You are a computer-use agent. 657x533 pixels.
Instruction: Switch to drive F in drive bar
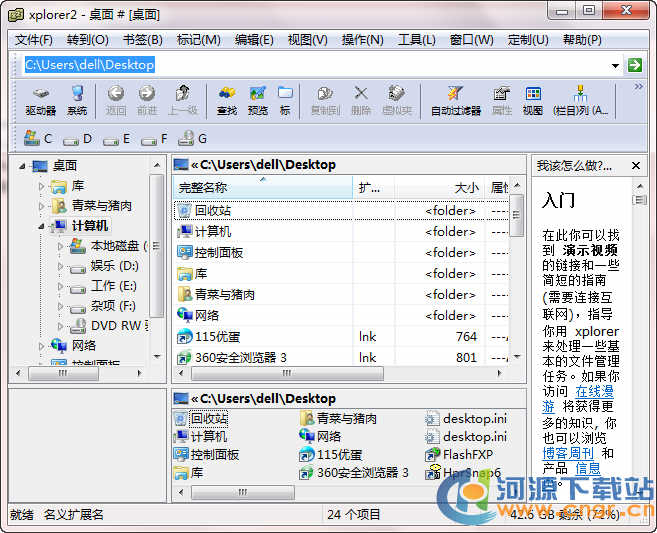154,138
